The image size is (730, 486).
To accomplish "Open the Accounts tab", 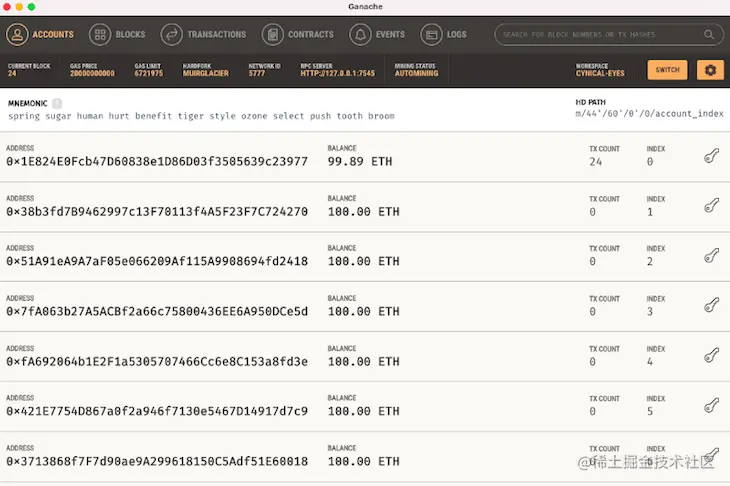I will tap(40, 34).
